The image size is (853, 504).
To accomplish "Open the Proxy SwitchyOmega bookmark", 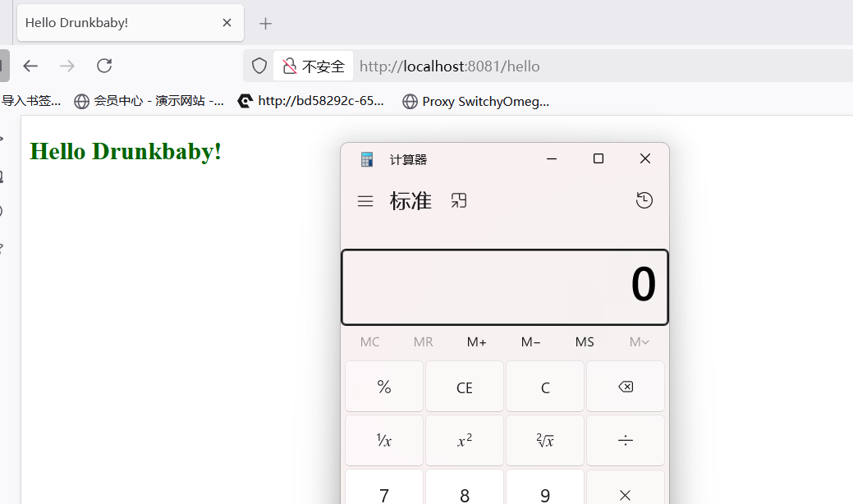I will 476,101.
